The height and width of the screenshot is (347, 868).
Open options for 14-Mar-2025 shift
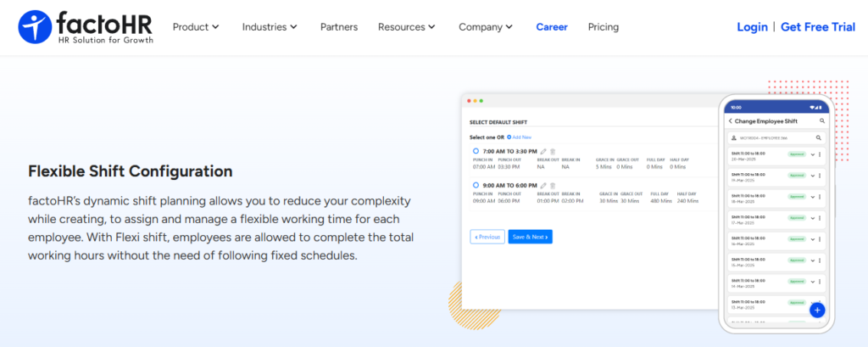tap(820, 281)
